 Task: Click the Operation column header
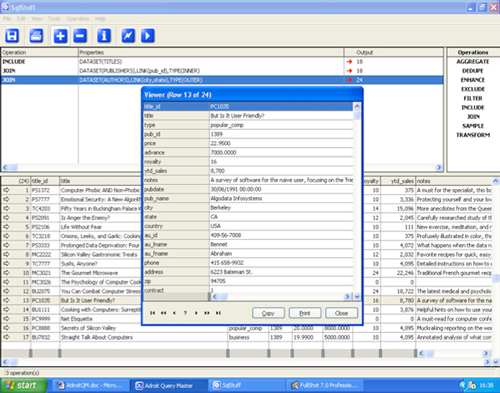coord(39,52)
